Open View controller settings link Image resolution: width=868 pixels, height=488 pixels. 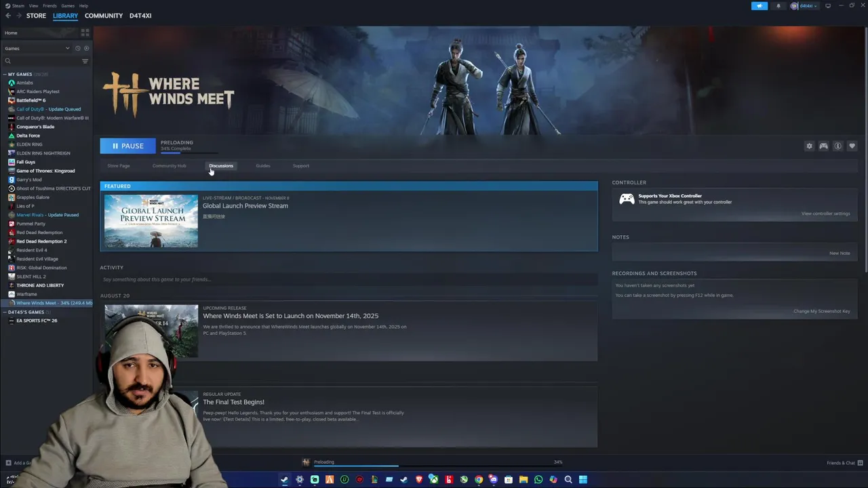pos(825,213)
